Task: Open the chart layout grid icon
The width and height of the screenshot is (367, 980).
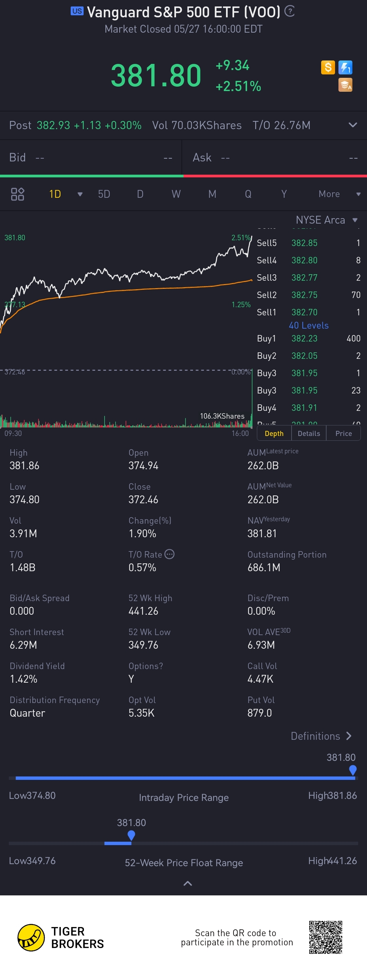Action: tap(17, 194)
